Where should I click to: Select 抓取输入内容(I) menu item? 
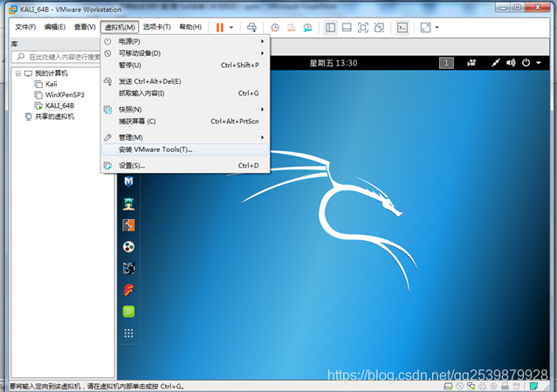(185, 93)
